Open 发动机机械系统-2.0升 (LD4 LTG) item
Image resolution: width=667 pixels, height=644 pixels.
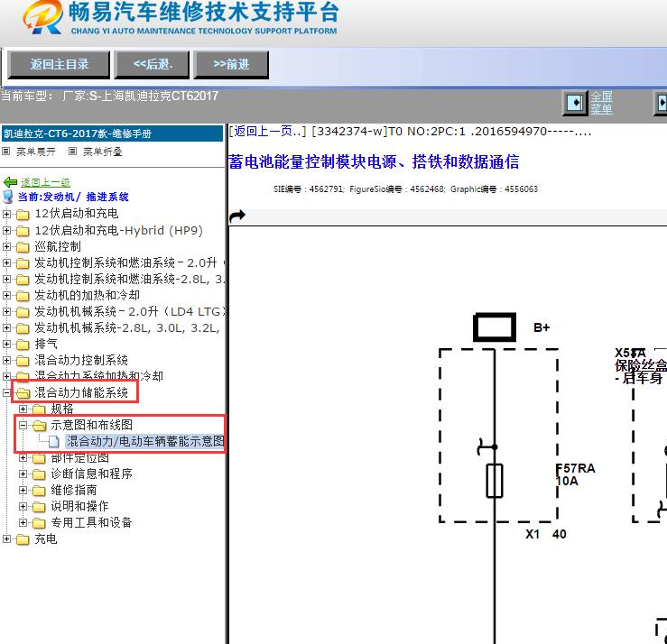(x=129, y=311)
